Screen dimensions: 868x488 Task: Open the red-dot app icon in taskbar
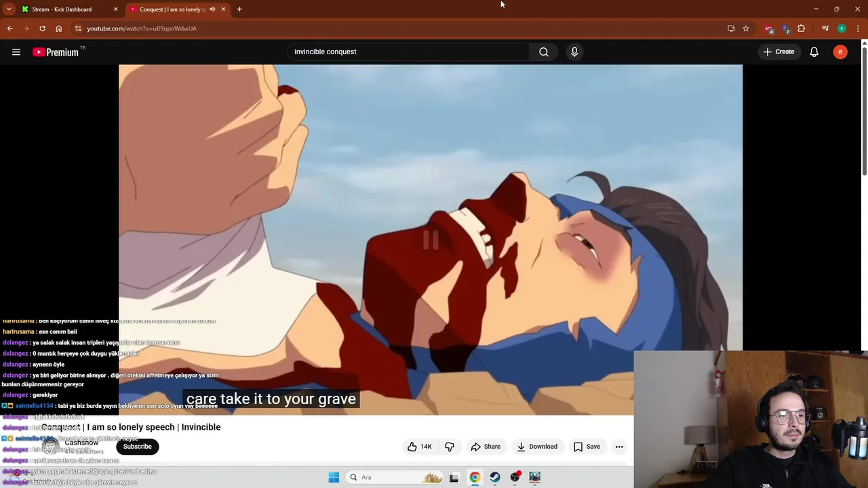[x=515, y=477]
